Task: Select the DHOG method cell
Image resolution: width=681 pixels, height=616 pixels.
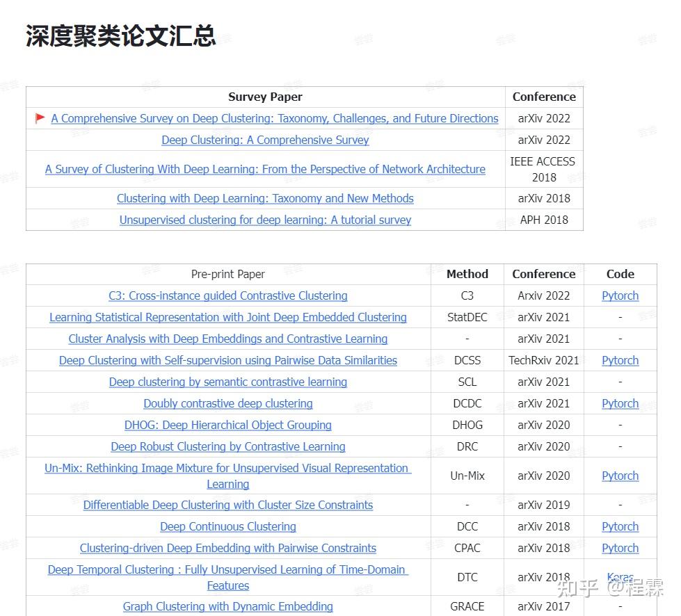Action: coord(467,425)
